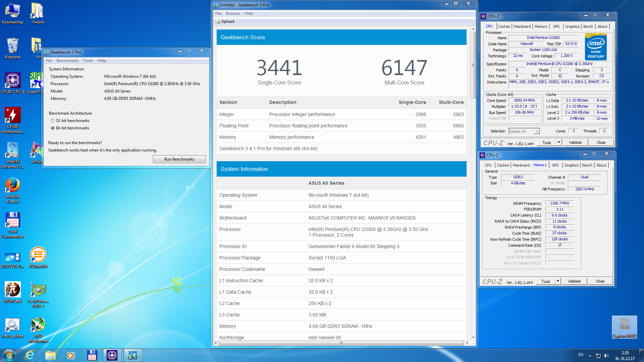Switch to CPU-Z on the taskbar

click(112, 355)
